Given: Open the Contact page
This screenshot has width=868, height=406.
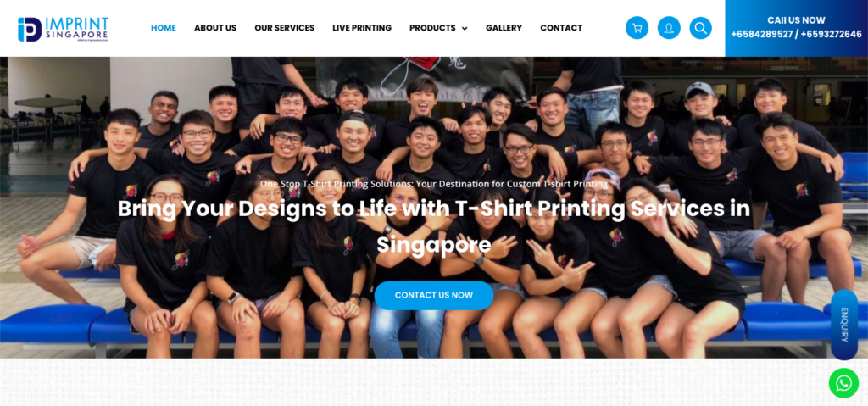Looking at the screenshot, I should [561, 28].
